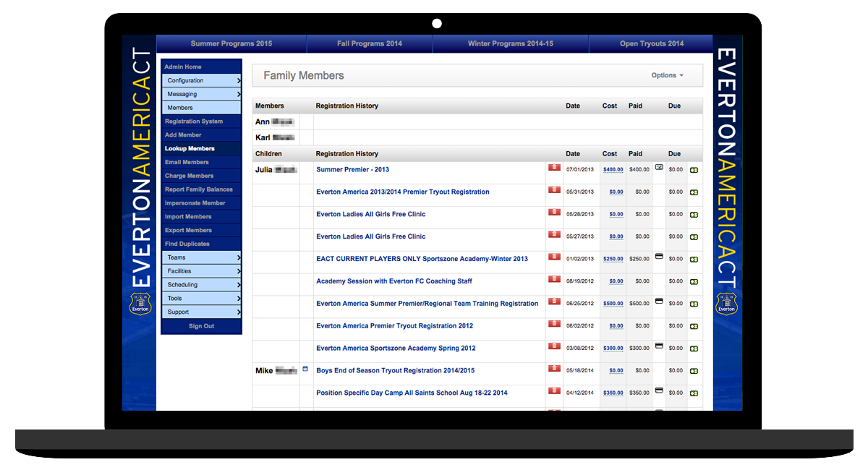Click the Everton crest badge in left sidebar

pos(140,303)
